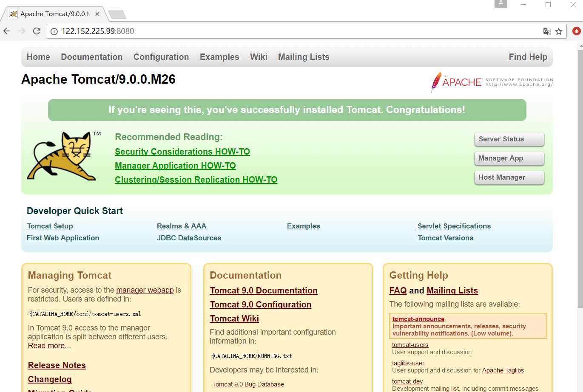Reload the page with the refresh icon
This screenshot has width=583, height=392.
point(37,31)
